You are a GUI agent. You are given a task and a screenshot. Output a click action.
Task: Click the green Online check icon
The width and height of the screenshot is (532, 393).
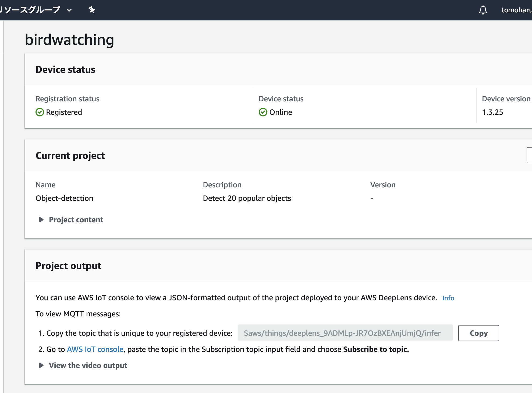[263, 112]
